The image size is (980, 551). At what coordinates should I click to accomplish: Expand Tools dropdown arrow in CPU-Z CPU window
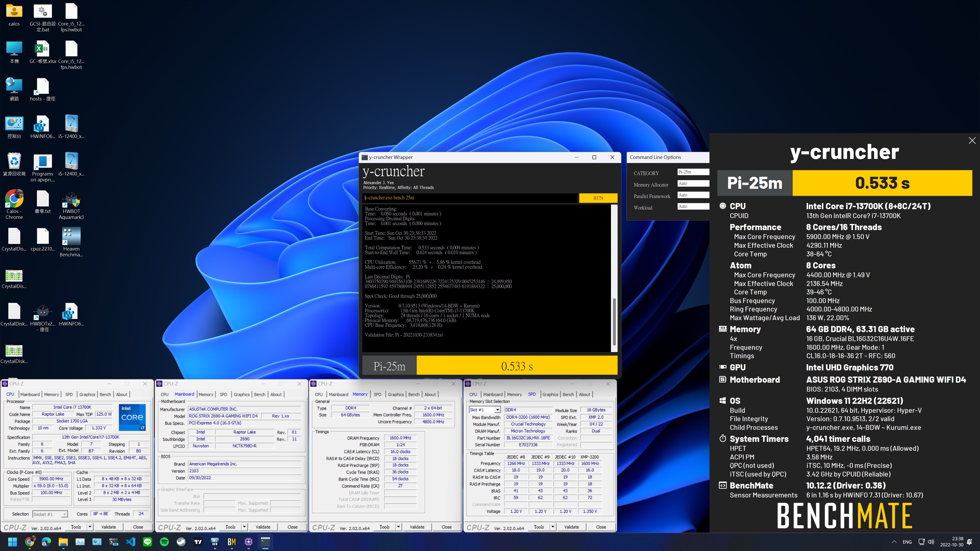click(90, 527)
